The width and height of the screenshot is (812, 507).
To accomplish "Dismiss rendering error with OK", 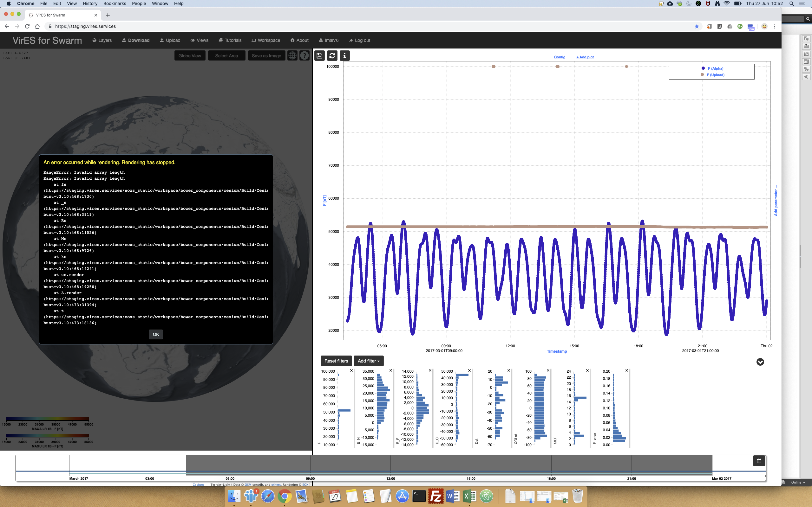I will [156, 334].
